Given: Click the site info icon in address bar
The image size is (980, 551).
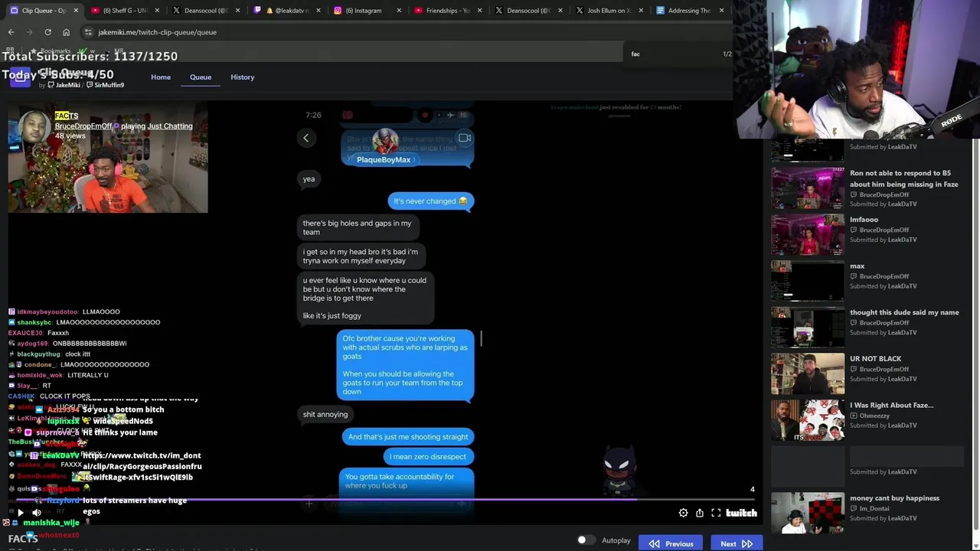Looking at the screenshot, I should click(x=88, y=32).
